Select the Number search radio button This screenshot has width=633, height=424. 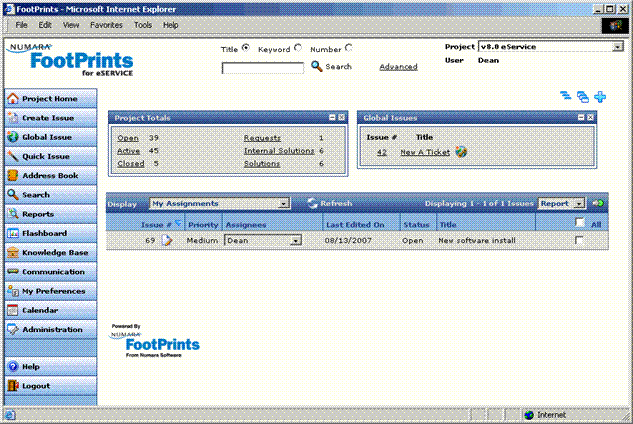point(349,48)
